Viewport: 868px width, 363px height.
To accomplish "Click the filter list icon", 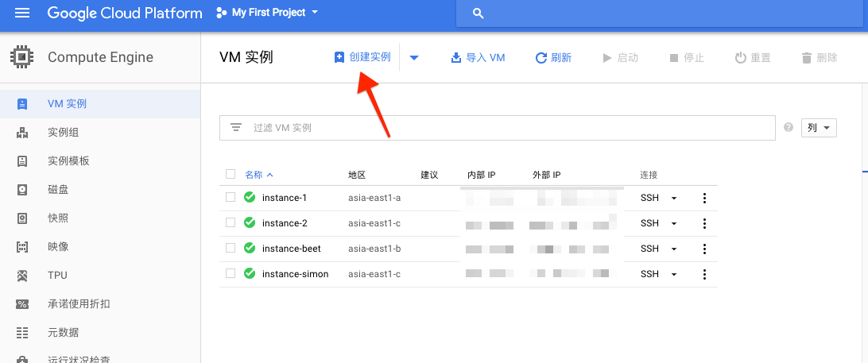I will [x=236, y=128].
